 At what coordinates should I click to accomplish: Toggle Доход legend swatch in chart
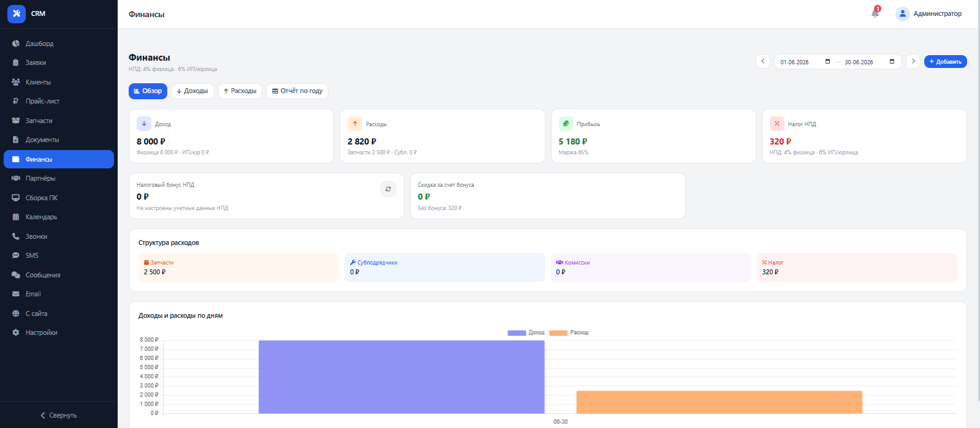tap(517, 332)
